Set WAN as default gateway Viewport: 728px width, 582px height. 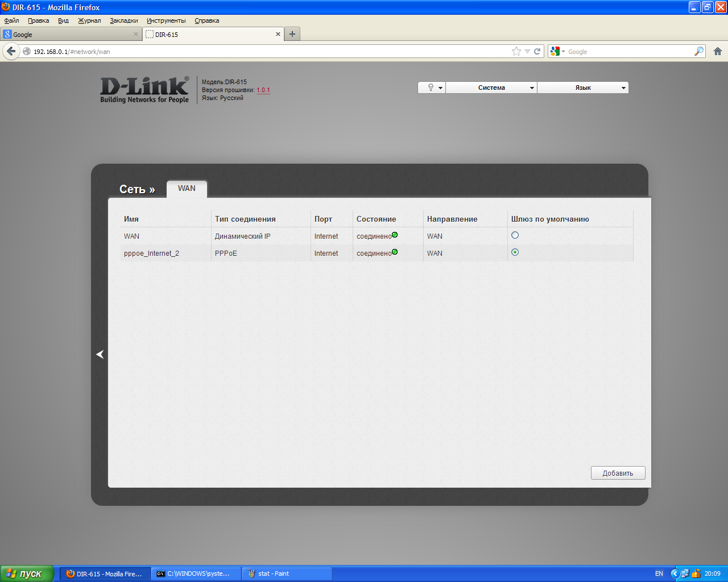click(515, 235)
